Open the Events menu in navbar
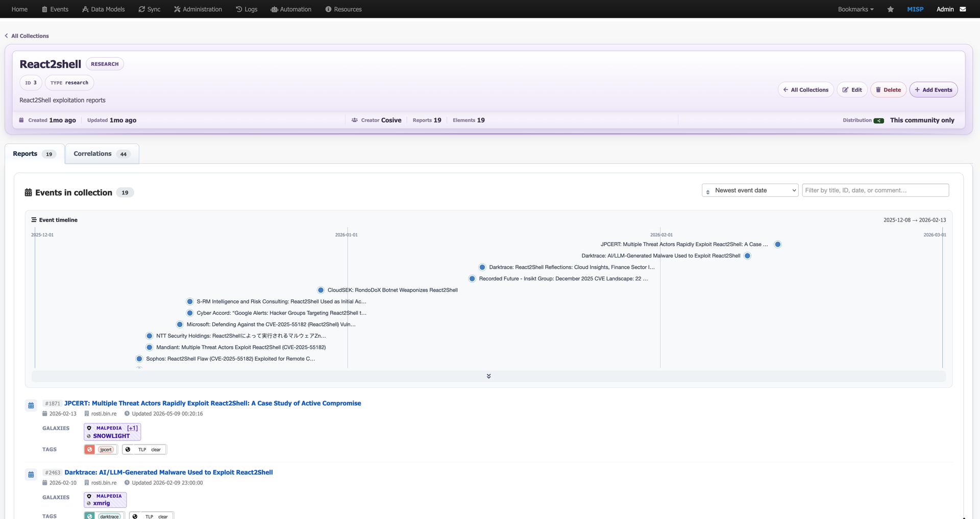980x519 pixels. point(55,9)
